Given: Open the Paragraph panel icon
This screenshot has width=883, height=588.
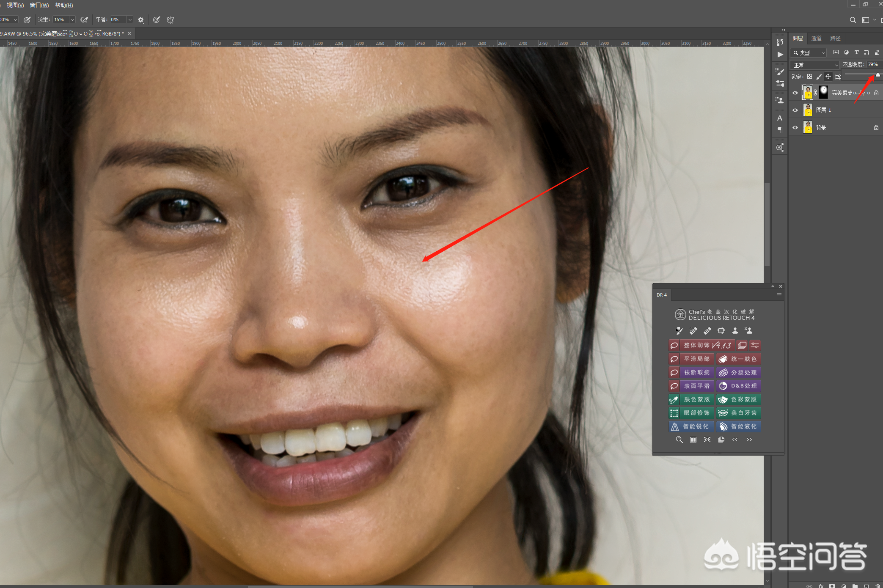Looking at the screenshot, I should pyautogui.click(x=780, y=130).
